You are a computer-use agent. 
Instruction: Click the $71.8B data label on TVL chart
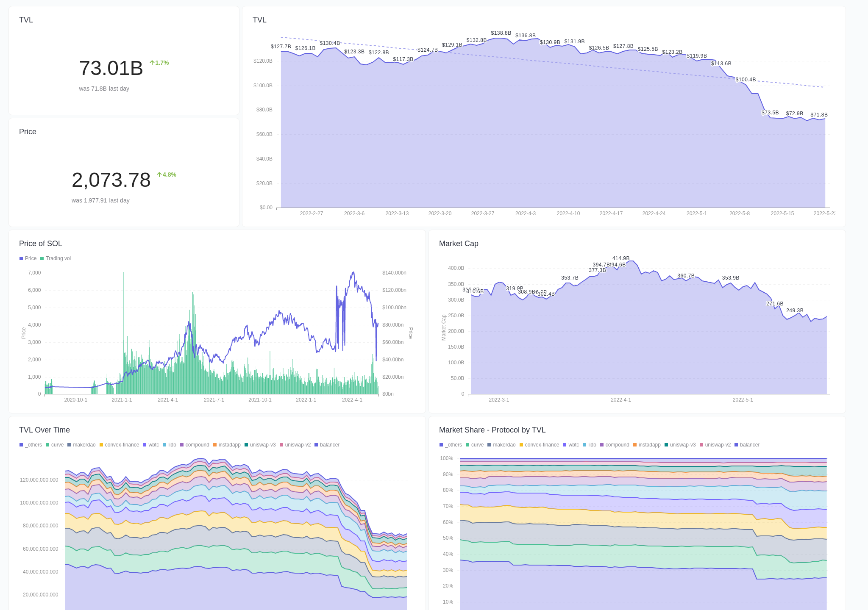tap(819, 115)
